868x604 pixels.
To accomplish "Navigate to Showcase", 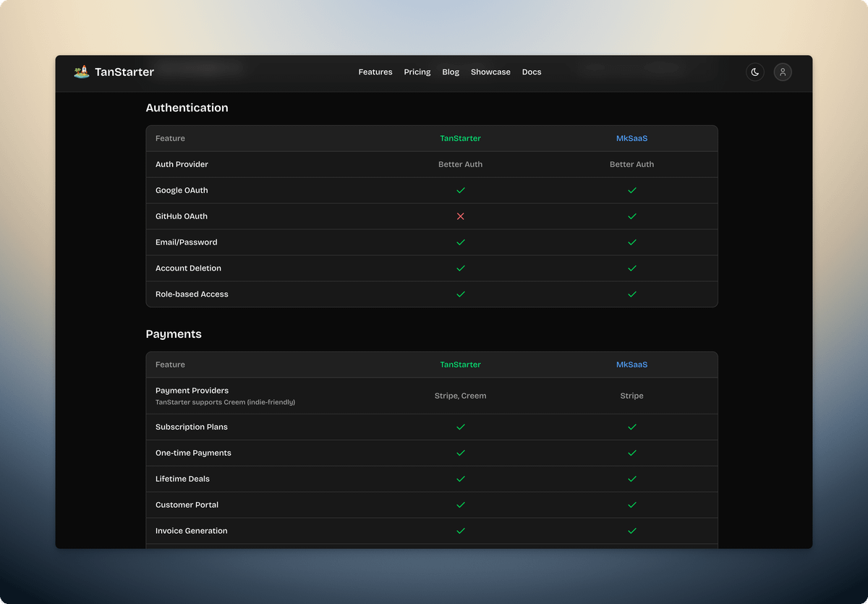I will coord(490,72).
